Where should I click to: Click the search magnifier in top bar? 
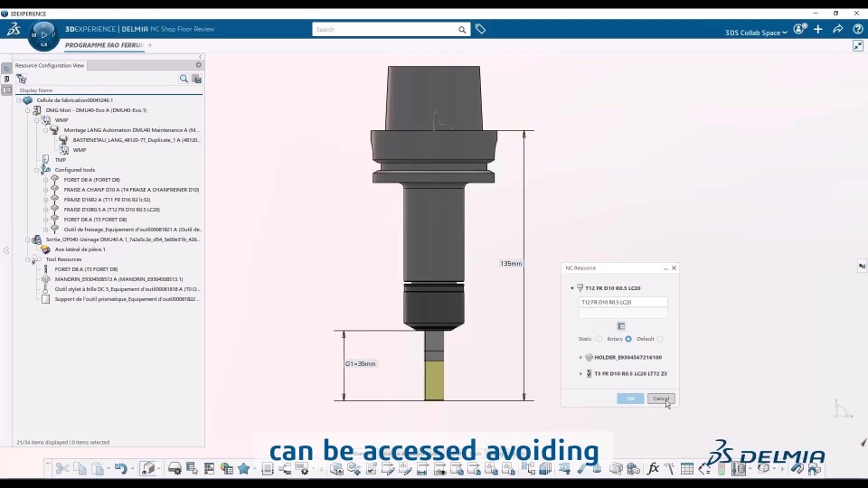(x=462, y=29)
